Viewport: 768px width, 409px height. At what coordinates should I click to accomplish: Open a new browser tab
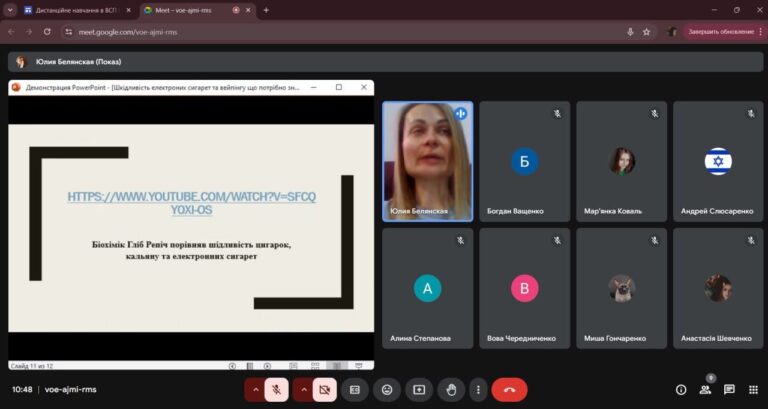point(266,10)
